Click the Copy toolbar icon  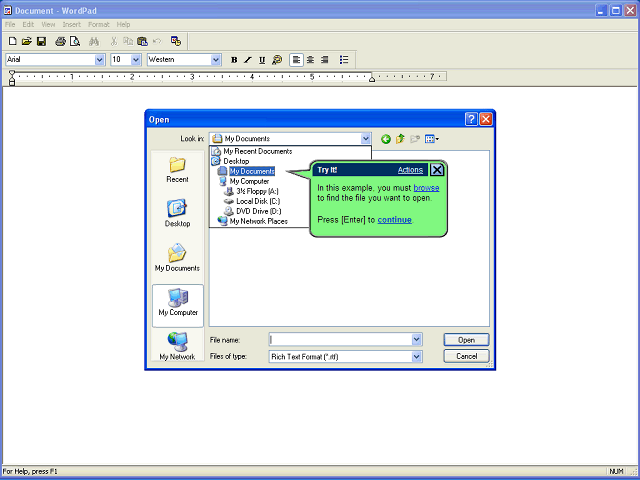coord(128,41)
